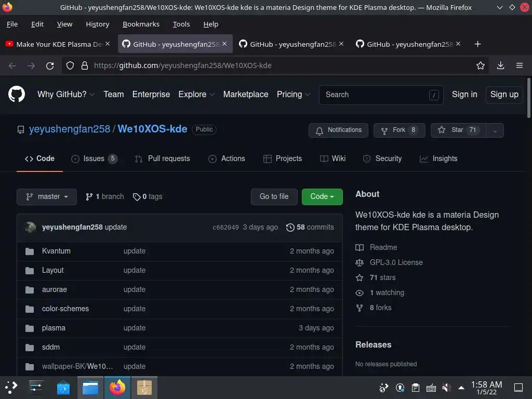Viewport: 532px width, 399px height.
Task: Open the wallpaper-BK/We10 folder
Action: [x=77, y=366]
